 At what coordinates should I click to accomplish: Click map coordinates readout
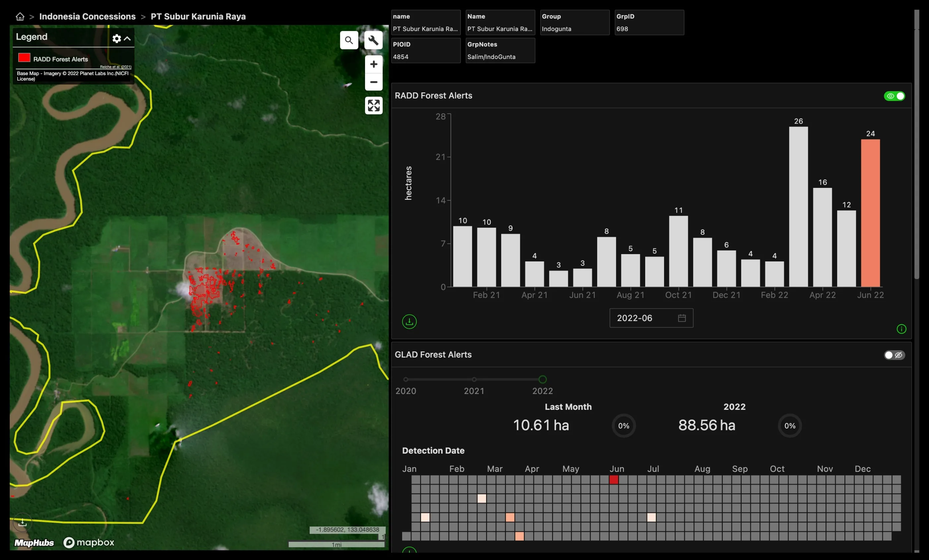pos(347,530)
